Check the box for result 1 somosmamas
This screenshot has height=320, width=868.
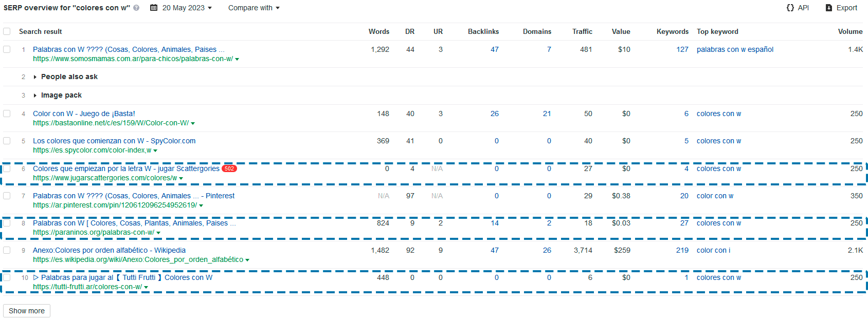click(x=7, y=49)
